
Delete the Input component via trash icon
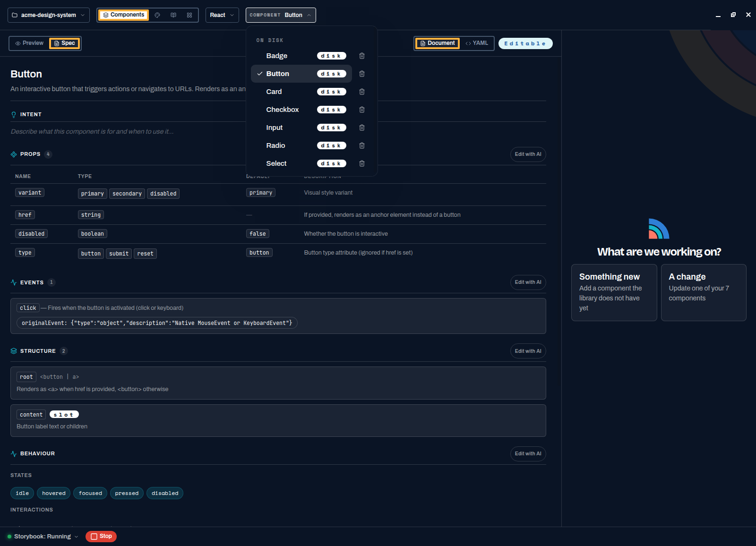(362, 128)
